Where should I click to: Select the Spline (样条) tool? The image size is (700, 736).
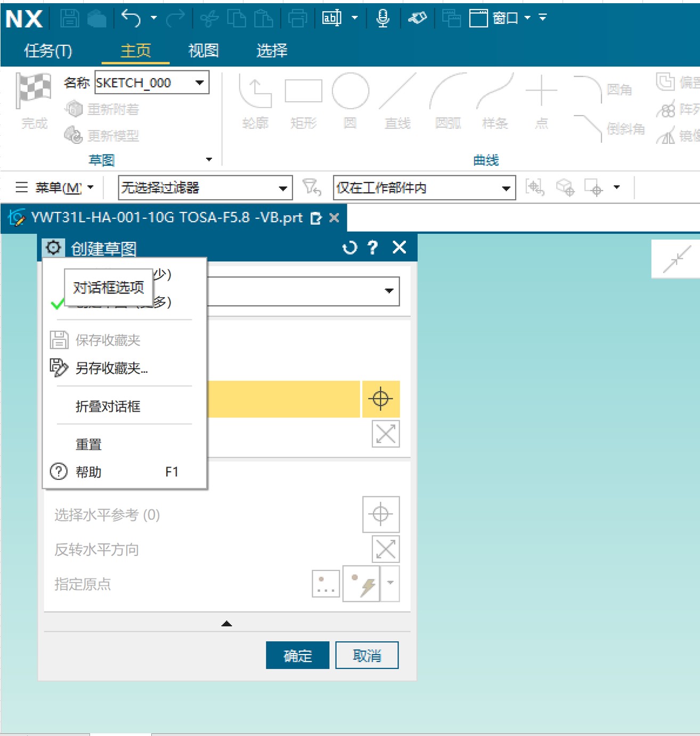coord(495,101)
